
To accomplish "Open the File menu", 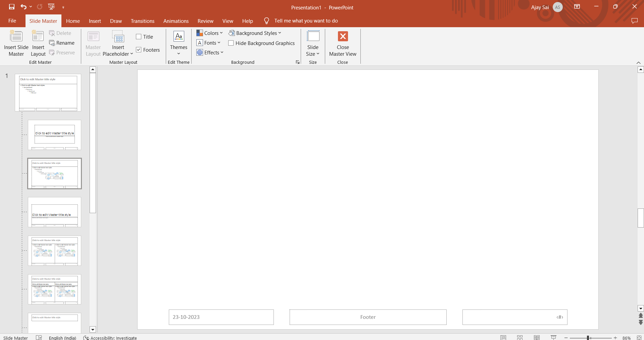I will point(12,21).
